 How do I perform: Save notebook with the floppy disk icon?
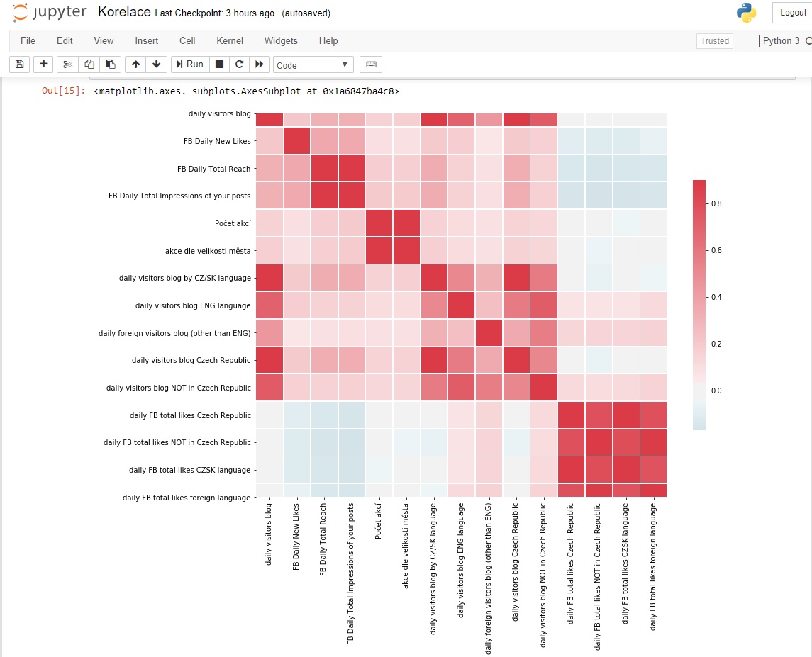pyautogui.click(x=19, y=64)
